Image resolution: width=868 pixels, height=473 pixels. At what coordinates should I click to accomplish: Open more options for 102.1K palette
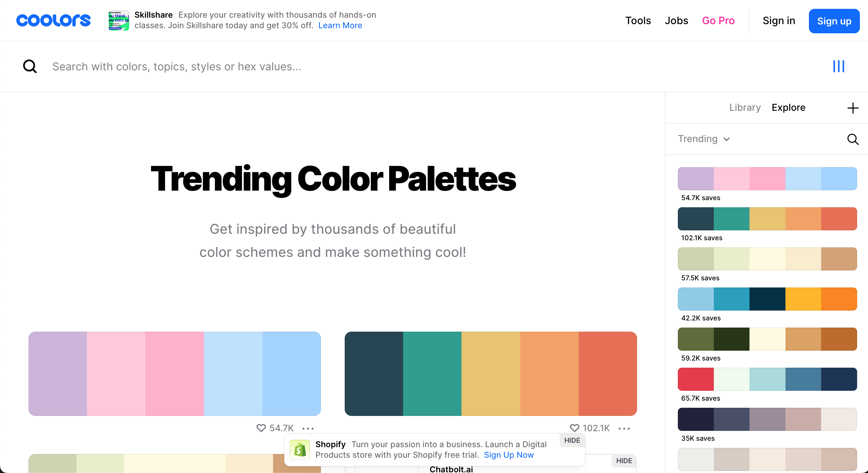coord(624,428)
